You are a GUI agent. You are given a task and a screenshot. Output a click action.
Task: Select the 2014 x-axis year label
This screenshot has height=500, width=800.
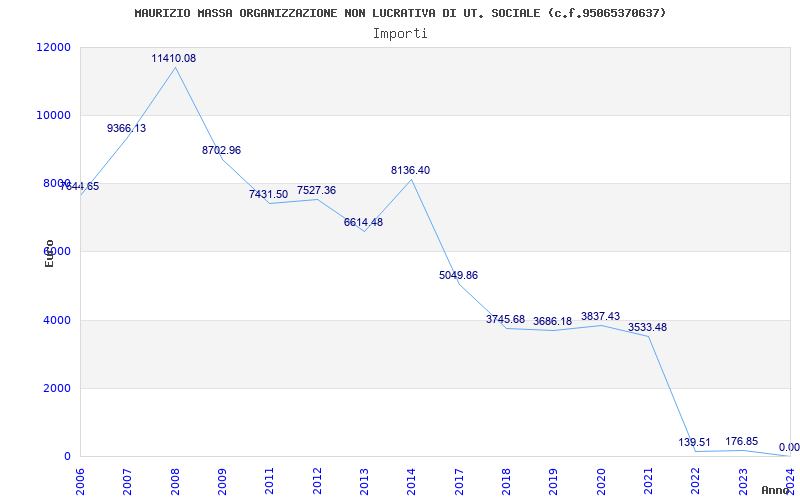pyautogui.click(x=412, y=481)
